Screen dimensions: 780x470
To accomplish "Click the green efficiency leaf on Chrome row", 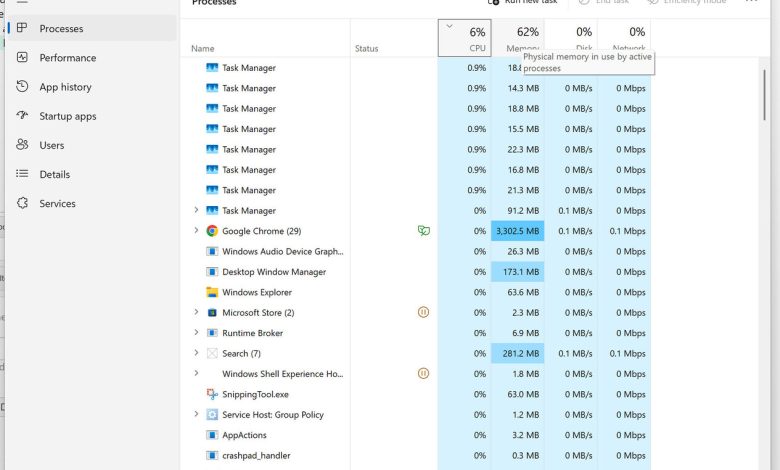I will click(424, 231).
